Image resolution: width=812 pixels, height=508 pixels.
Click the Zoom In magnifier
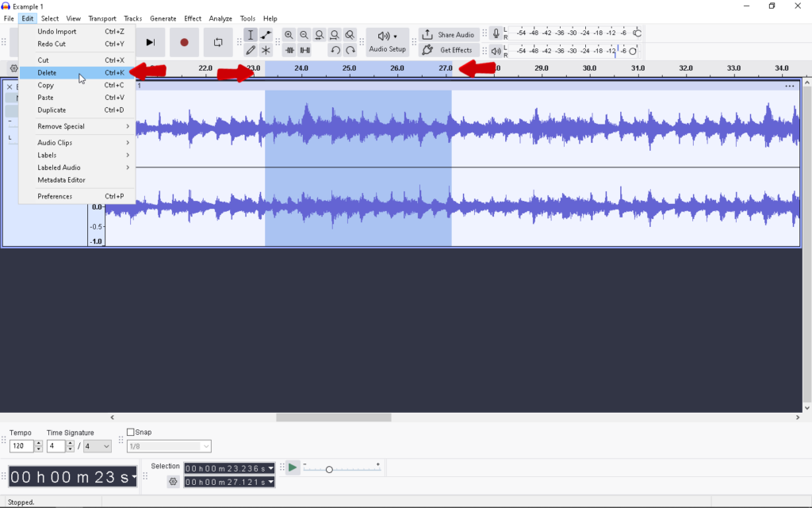point(289,35)
